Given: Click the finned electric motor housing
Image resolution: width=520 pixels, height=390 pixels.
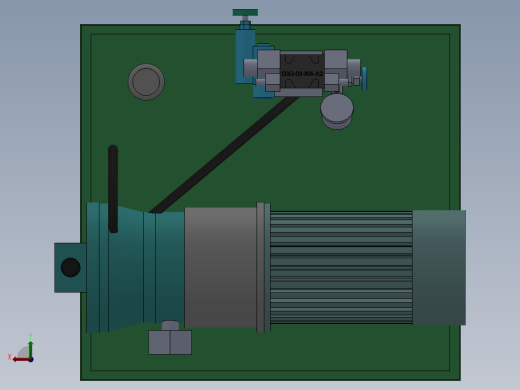Looking at the screenshot, I should 341,267.
